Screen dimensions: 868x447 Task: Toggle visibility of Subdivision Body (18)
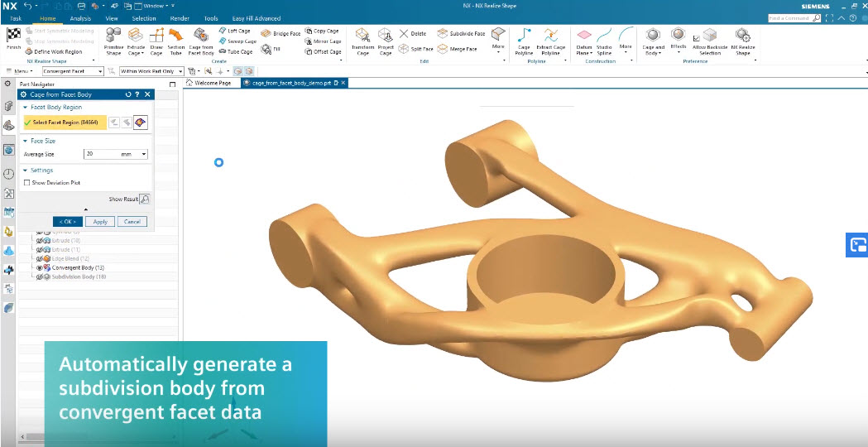pos(39,276)
